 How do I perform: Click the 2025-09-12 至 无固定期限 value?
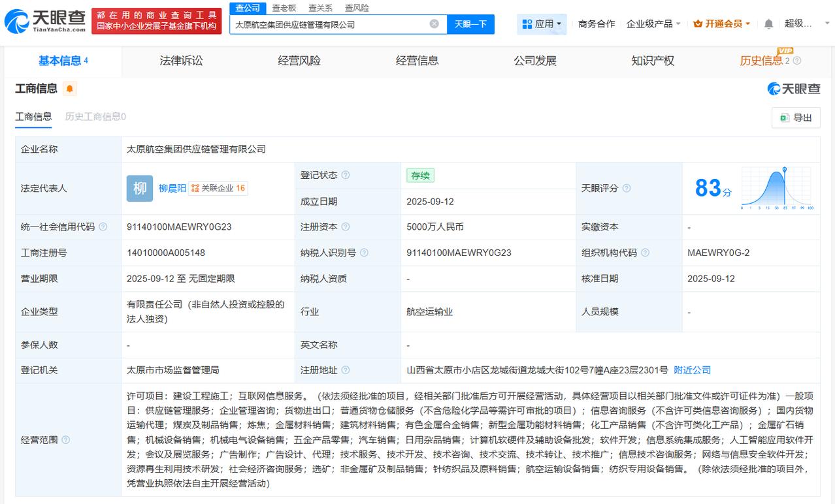(181, 279)
